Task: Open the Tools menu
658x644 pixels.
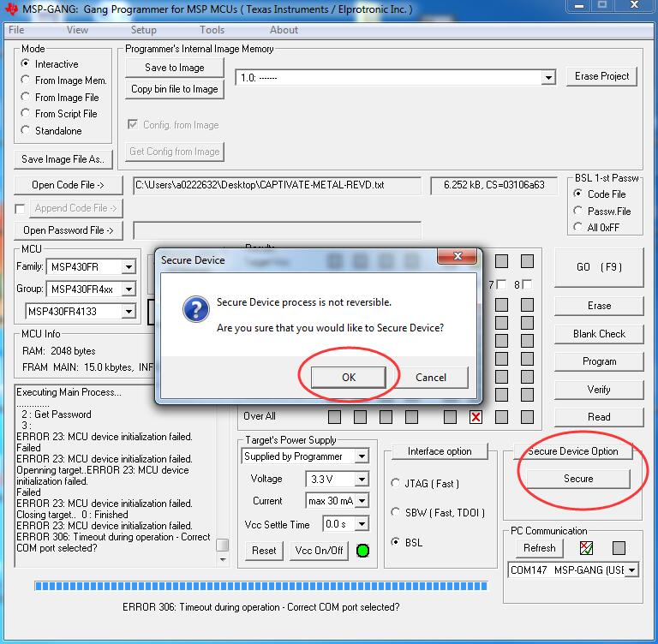Action: 212,30
